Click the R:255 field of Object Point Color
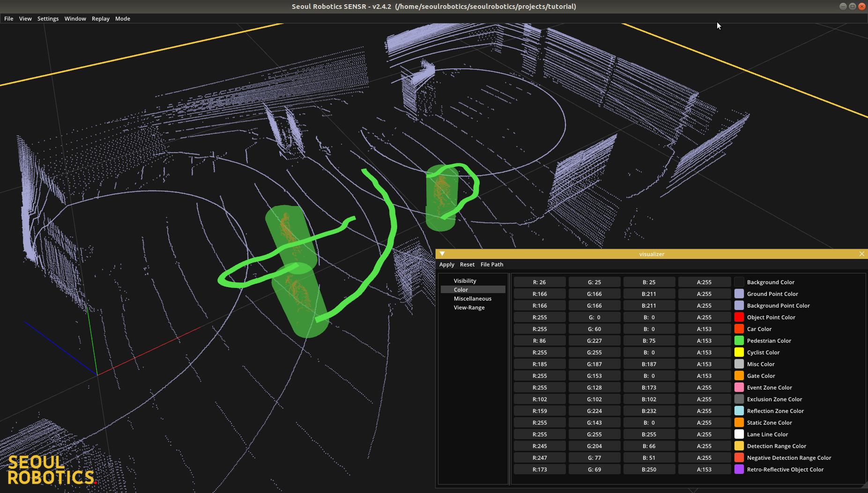The width and height of the screenshot is (868, 493). coord(540,317)
